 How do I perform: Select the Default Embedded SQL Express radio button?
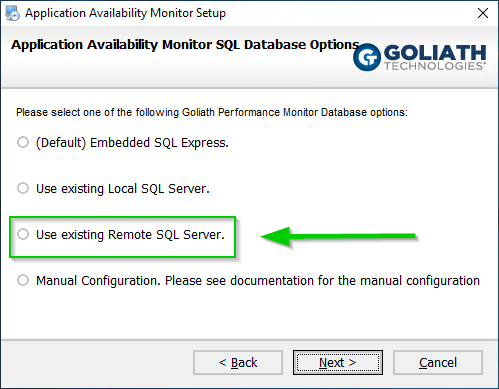pyautogui.click(x=23, y=142)
